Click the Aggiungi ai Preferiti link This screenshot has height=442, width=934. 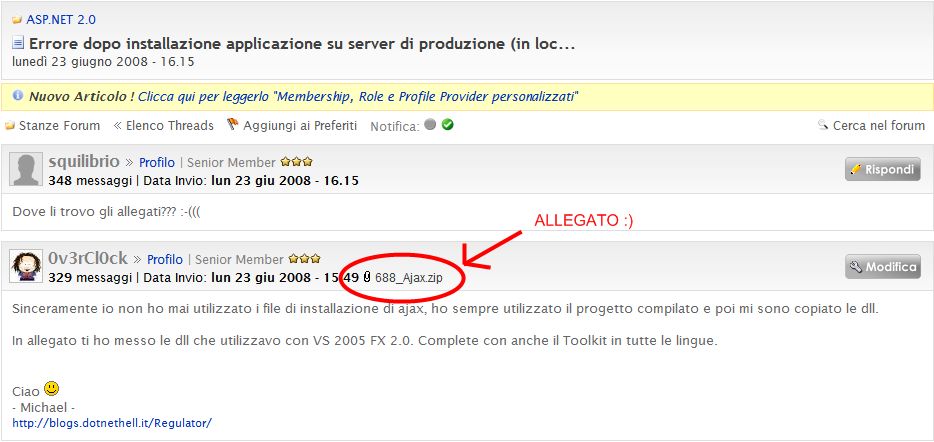[300, 126]
